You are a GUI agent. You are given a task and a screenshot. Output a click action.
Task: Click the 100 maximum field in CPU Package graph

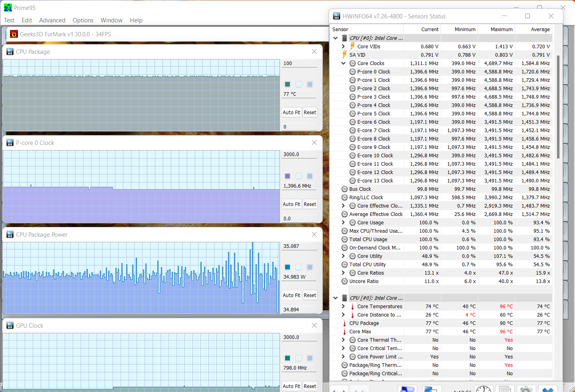[x=299, y=63]
